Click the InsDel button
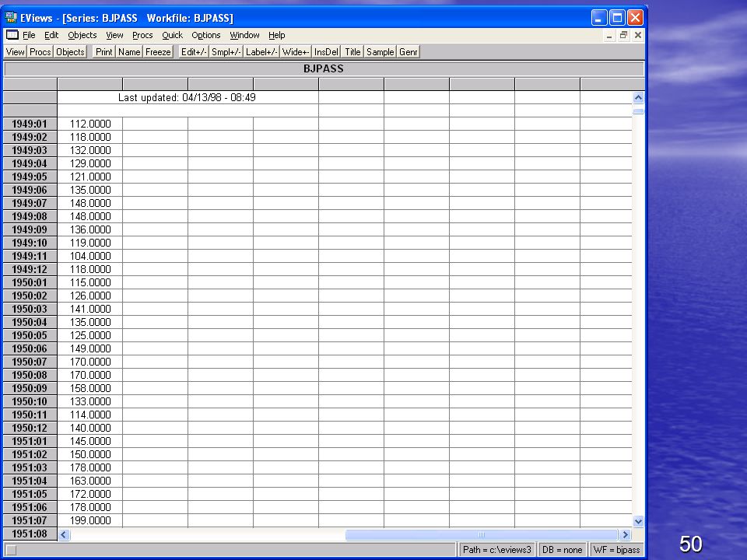 (x=326, y=52)
